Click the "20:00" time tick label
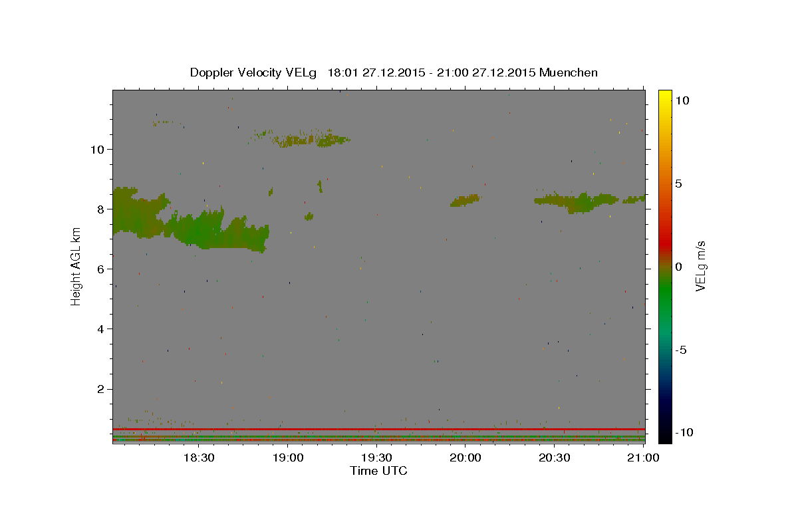The image size is (798, 532). [465, 458]
